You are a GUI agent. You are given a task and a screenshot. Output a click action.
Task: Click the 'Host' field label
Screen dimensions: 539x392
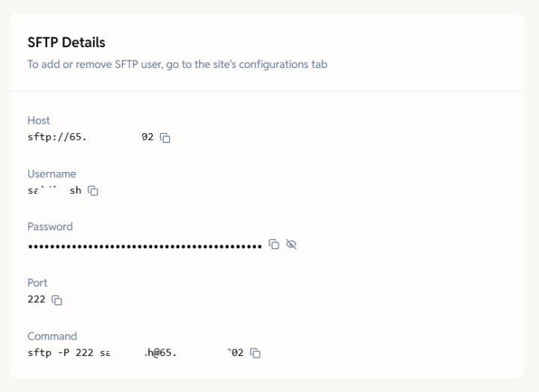pyautogui.click(x=39, y=120)
